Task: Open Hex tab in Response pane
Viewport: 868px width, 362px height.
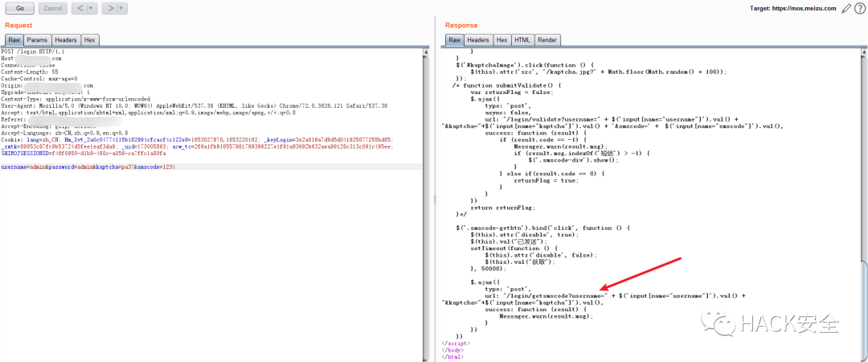Action: (502, 40)
